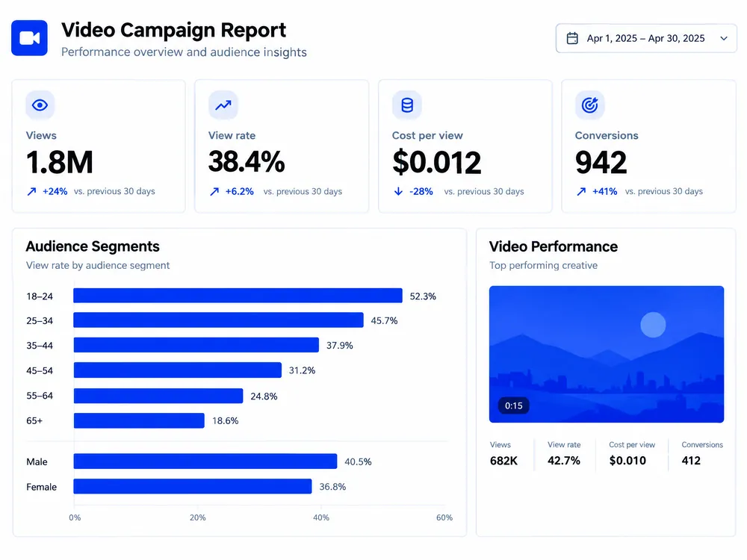Click the eye icon on Views card

coord(40,105)
